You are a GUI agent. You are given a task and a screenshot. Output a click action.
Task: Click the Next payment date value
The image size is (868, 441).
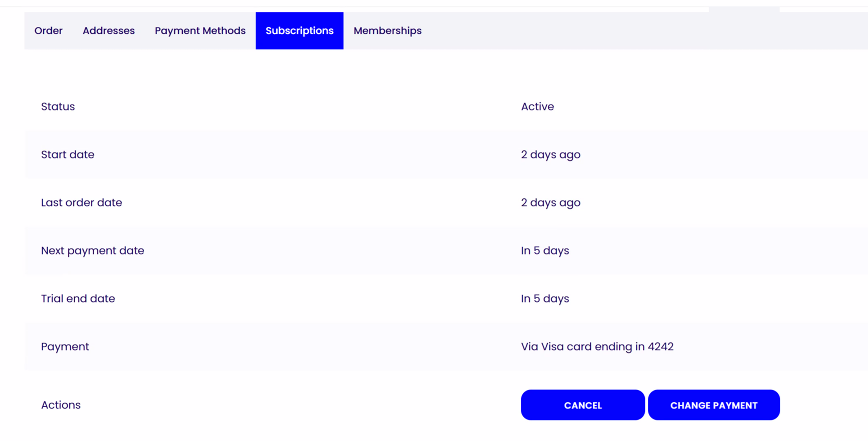coord(545,251)
